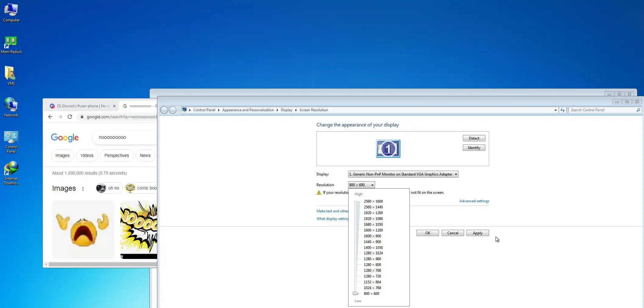
Task: Choose 1024 × 768 resolution
Action: pyautogui.click(x=372, y=288)
